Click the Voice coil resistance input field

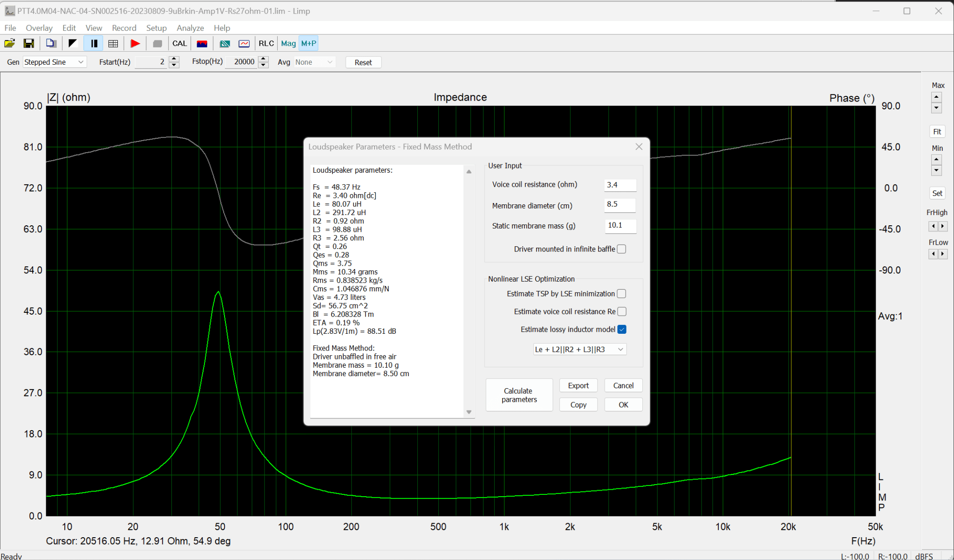coord(620,185)
